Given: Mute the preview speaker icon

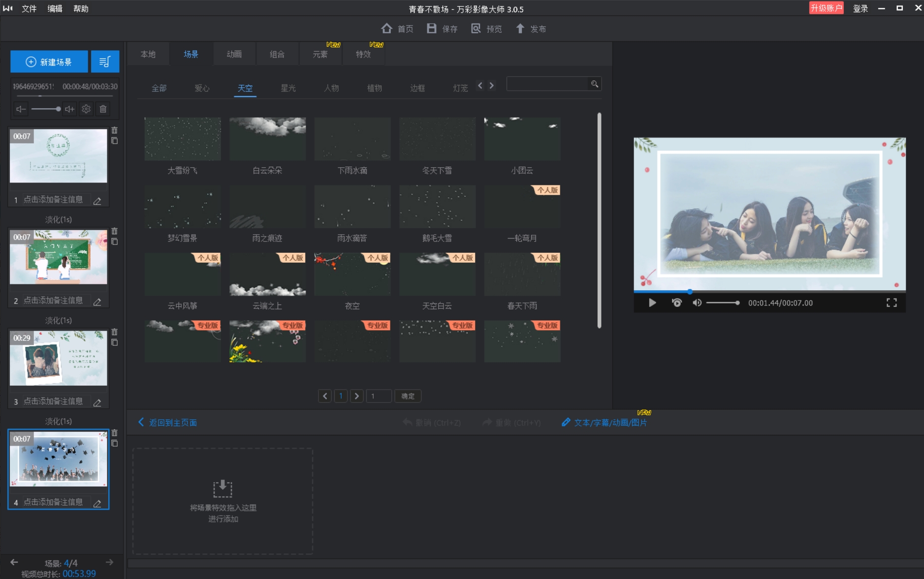Looking at the screenshot, I should click(x=697, y=303).
